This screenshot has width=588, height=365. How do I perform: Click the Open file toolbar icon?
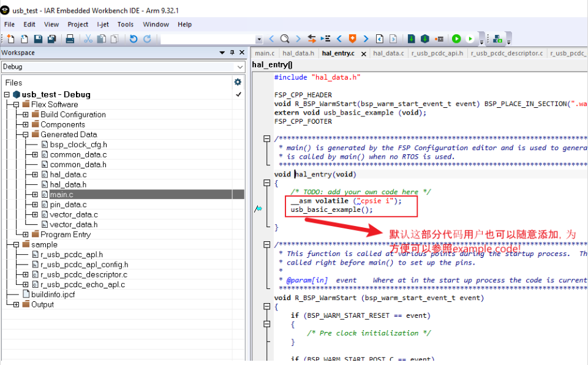24,39
